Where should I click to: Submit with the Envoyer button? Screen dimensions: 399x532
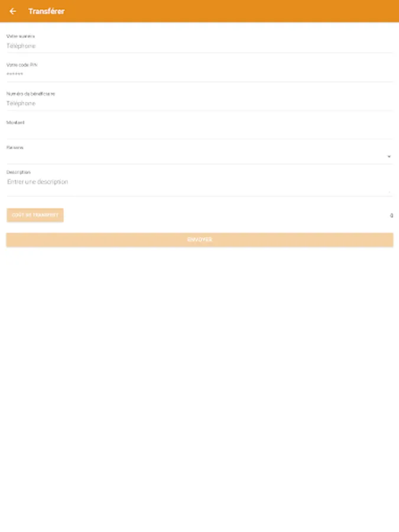[x=200, y=239]
